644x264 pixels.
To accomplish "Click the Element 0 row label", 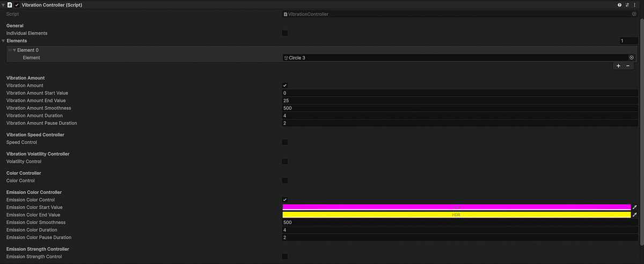I will coord(28,50).
